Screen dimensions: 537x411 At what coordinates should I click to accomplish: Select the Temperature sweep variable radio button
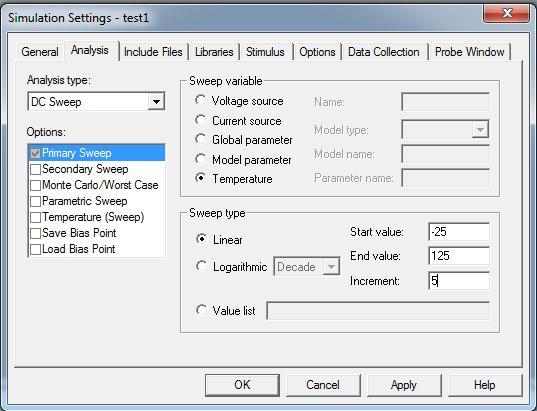201,178
